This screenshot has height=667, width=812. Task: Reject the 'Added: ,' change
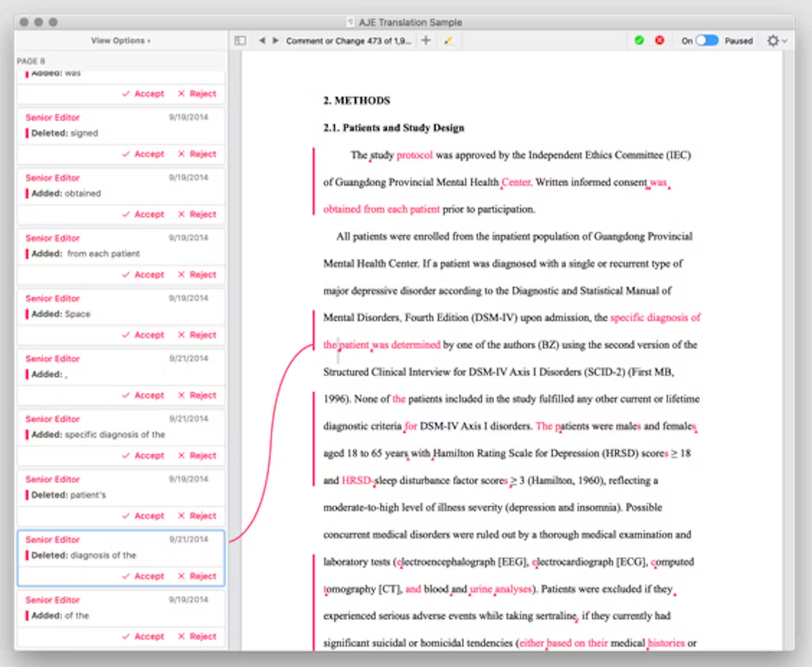(197, 396)
